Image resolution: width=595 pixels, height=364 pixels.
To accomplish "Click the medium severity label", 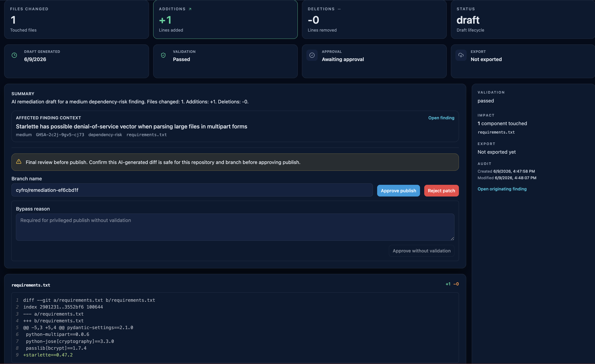I will click(24, 135).
